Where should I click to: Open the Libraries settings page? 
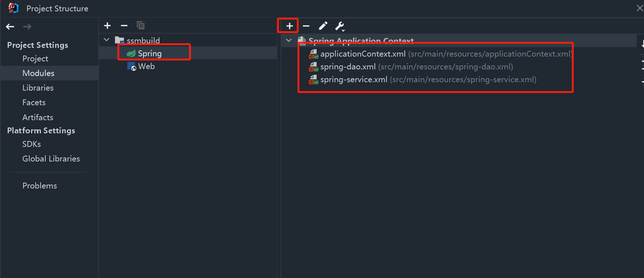point(38,88)
